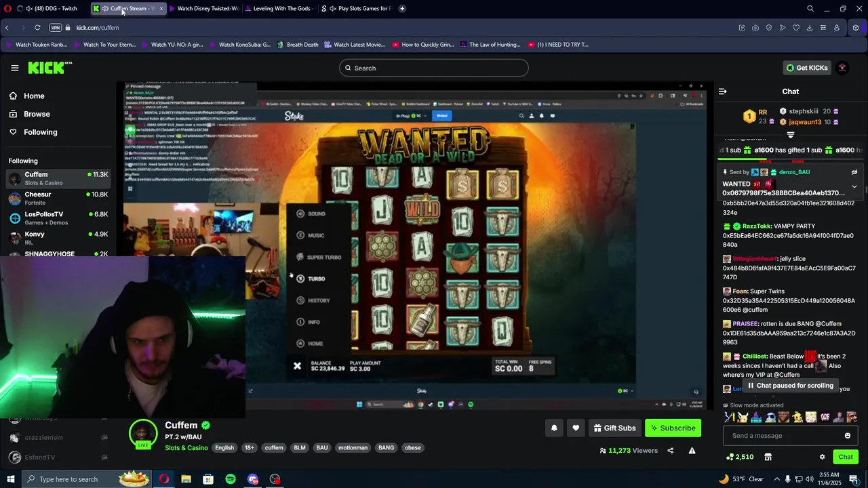This screenshot has width=868, height=488.
Task: Open Opera easy setup sliders icon
Action: coord(823,28)
